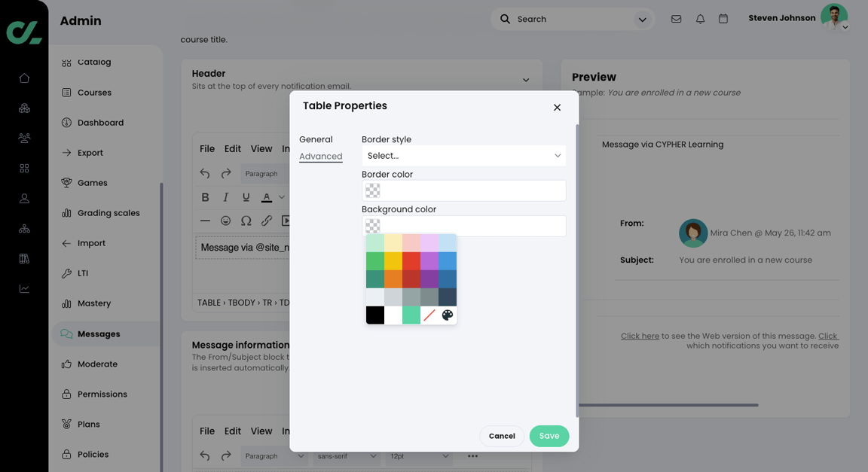Open the resources library icon in left rail
Image resolution: width=868 pixels, height=472 pixels.
pyautogui.click(x=24, y=258)
